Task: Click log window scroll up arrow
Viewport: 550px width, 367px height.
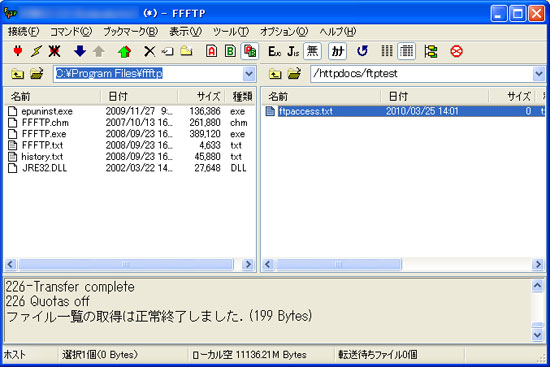Action: point(537,286)
